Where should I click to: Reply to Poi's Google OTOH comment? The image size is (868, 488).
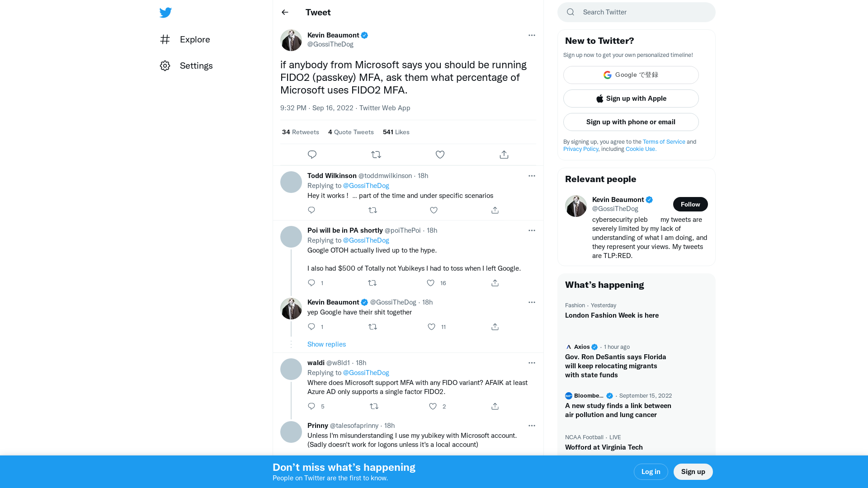[x=311, y=283]
